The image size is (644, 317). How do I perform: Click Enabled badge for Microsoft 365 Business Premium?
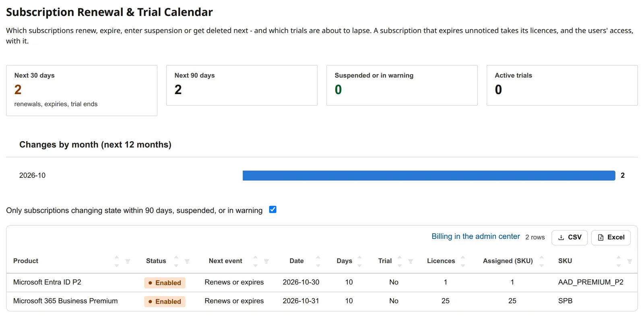pyautogui.click(x=165, y=301)
